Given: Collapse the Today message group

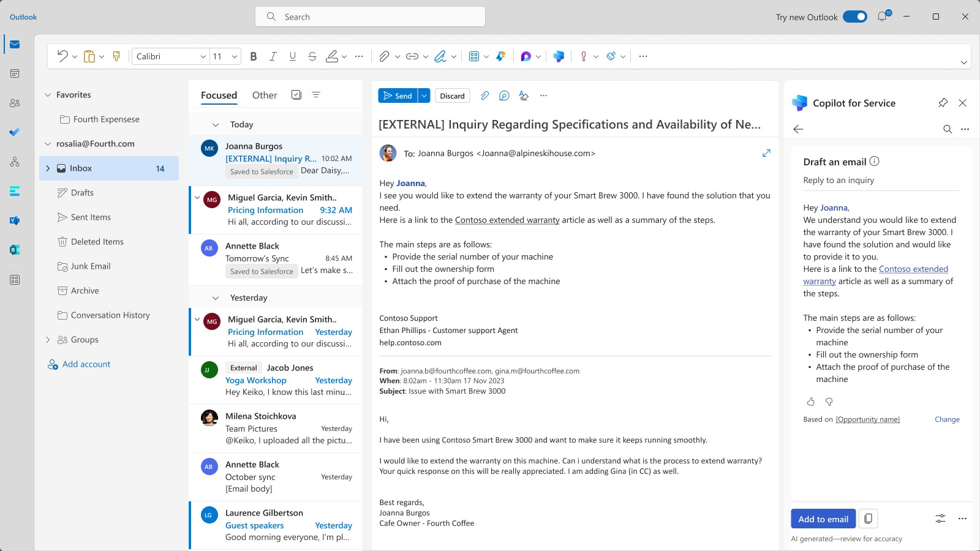Looking at the screenshot, I should click(216, 124).
